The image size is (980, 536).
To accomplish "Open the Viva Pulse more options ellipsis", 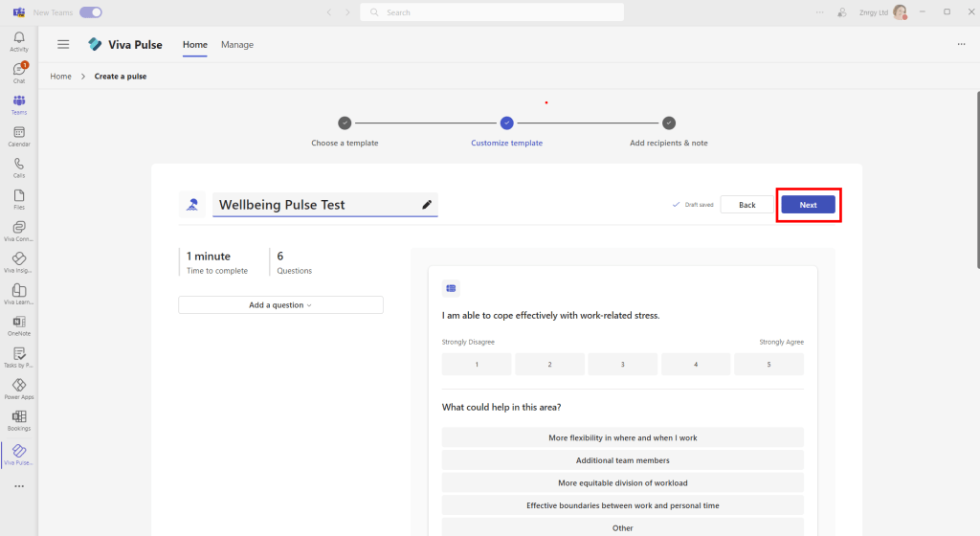I will 961,44.
